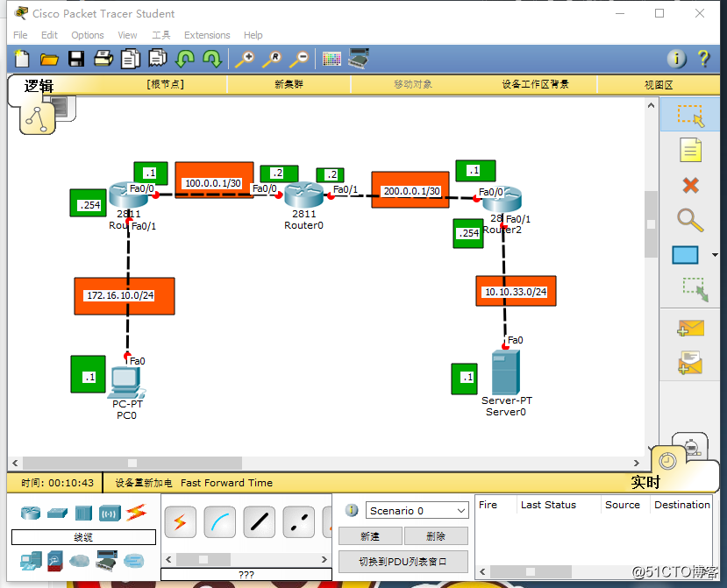Open the File menu
The width and height of the screenshot is (727, 588).
pyautogui.click(x=20, y=35)
